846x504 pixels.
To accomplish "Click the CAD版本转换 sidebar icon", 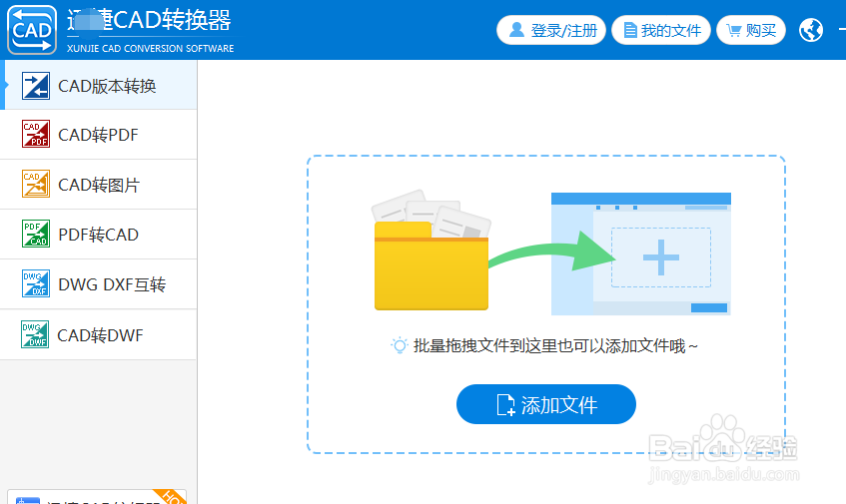I will point(36,86).
